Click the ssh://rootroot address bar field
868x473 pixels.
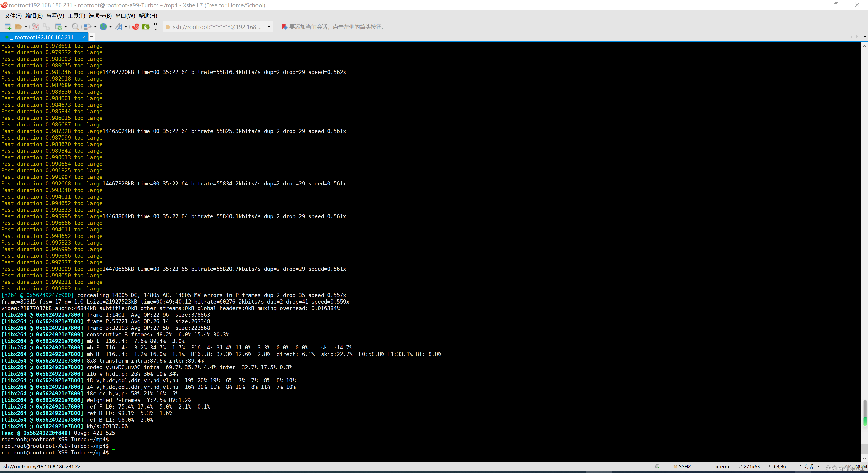(218, 27)
